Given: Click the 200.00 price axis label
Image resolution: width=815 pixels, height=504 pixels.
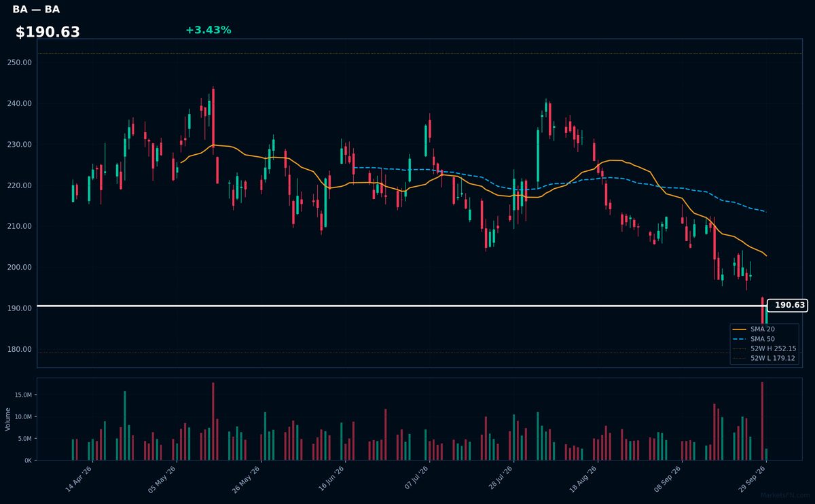Looking at the screenshot, I should click(x=19, y=267).
